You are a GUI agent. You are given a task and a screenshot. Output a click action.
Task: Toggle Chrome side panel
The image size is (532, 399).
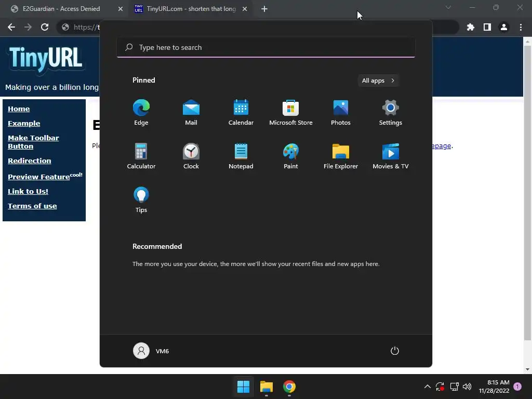point(487,27)
